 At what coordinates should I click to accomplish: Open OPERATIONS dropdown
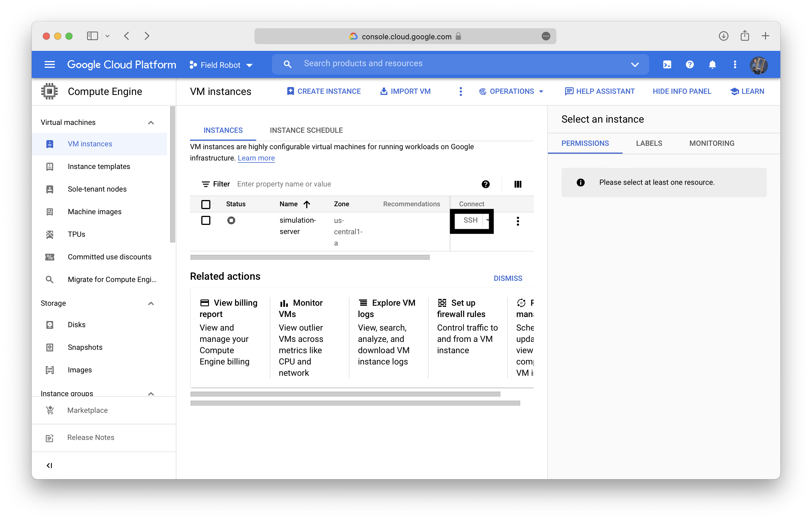(x=511, y=91)
